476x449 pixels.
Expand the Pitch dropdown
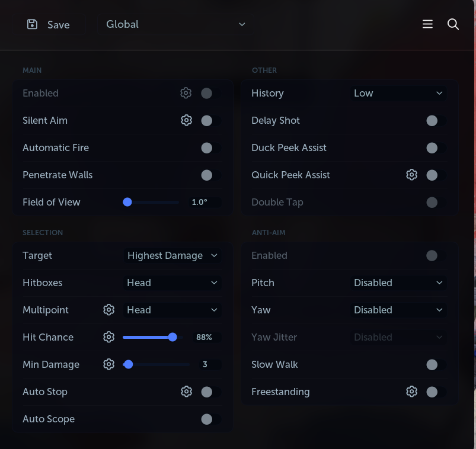tap(398, 283)
